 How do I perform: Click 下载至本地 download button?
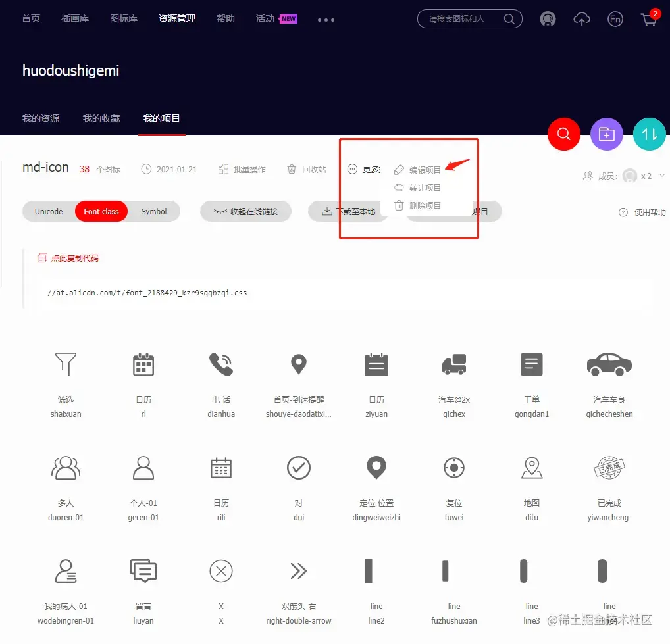tap(348, 211)
